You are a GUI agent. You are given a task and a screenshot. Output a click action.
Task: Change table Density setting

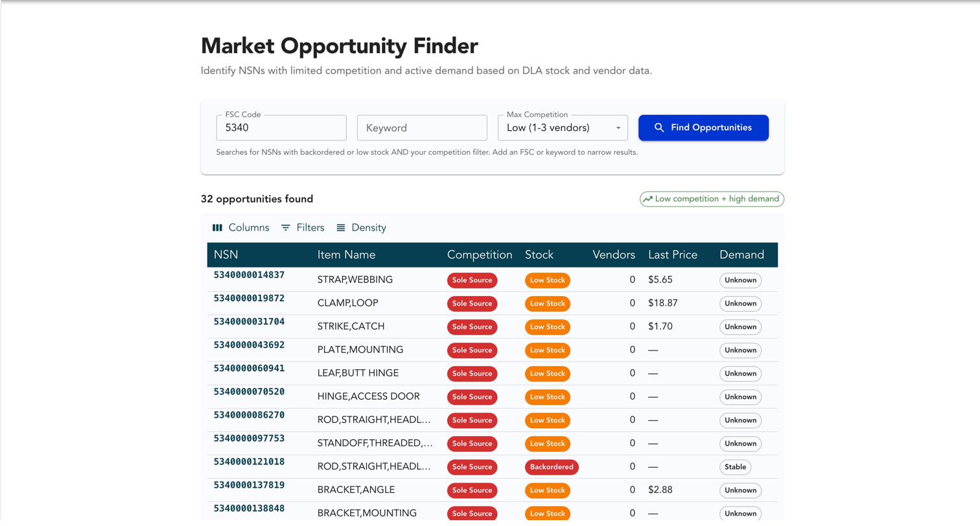point(362,227)
